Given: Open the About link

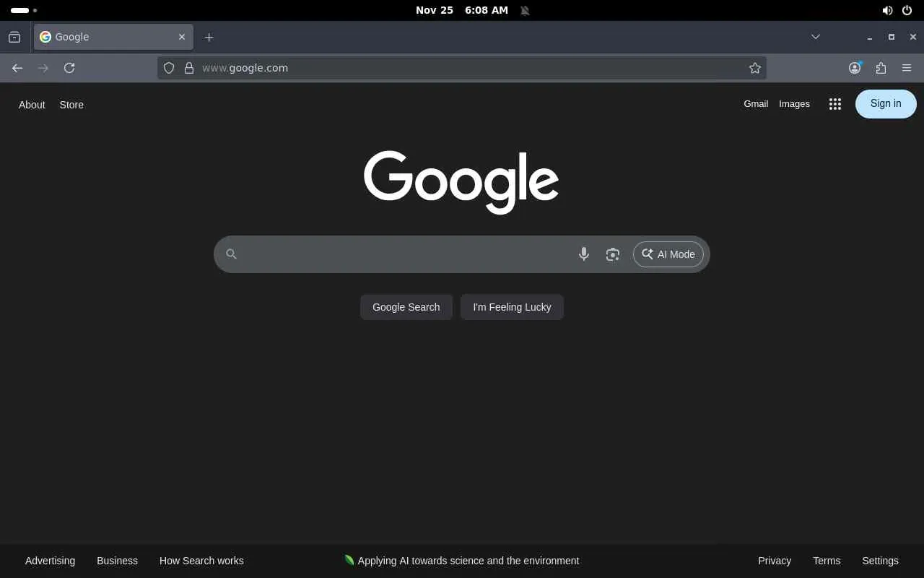Looking at the screenshot, I should (32, 105).
